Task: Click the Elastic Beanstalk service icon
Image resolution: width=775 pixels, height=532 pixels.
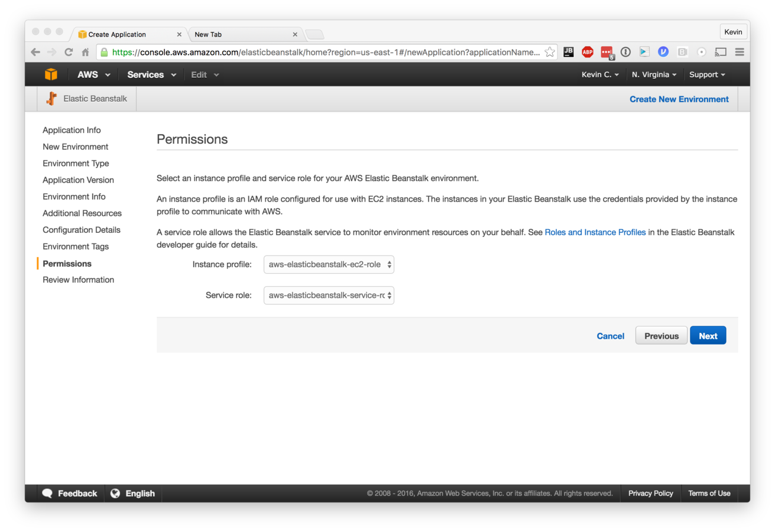Action: [51, 99]
